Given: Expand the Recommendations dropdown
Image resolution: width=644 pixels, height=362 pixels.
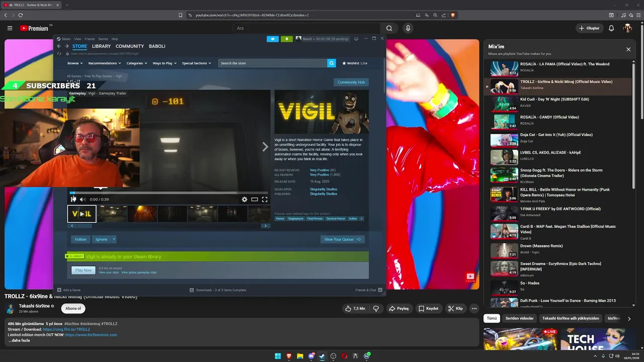Looking at the screenshot, I should (x=105, y=63).
